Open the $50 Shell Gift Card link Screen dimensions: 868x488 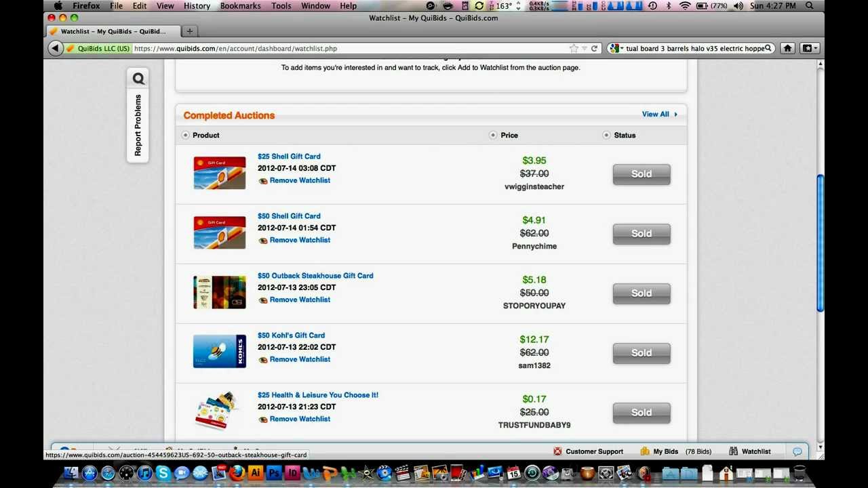[289, 216]
